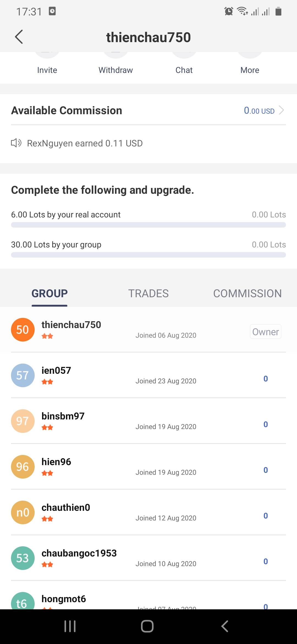The height and width of the screenshot is (644, 297).
Task: Tap the orange 50 avatar for thienchau750
Action: click(23, 329)
